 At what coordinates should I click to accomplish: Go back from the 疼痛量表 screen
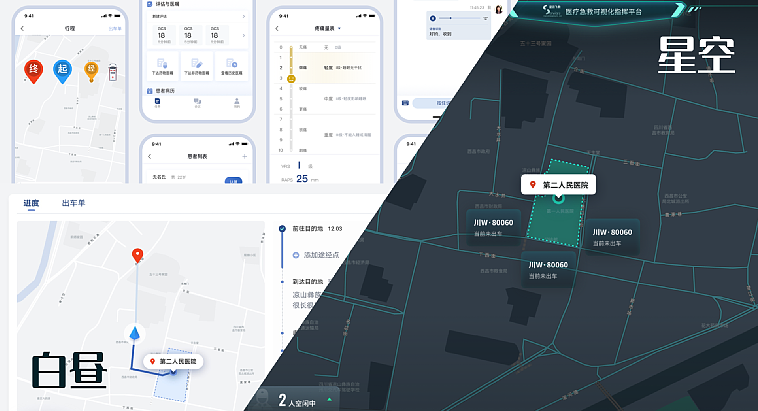tap(277, 29)
